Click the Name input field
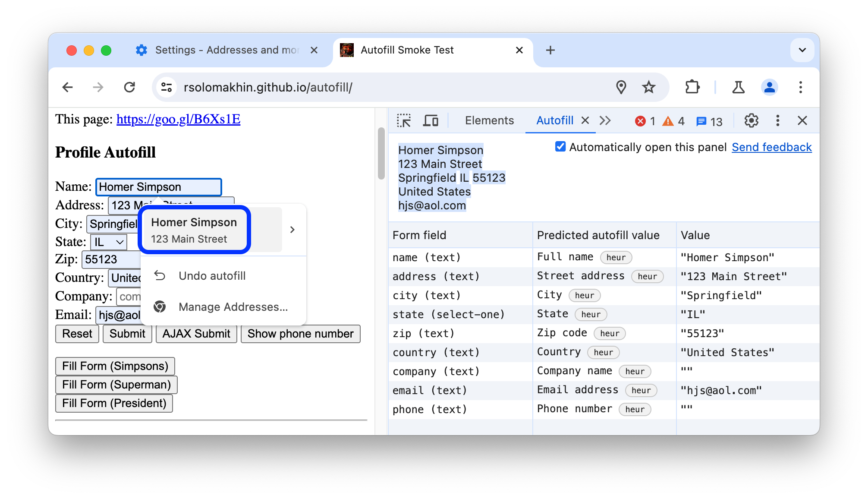868x499 pixels. click(159, 186)
